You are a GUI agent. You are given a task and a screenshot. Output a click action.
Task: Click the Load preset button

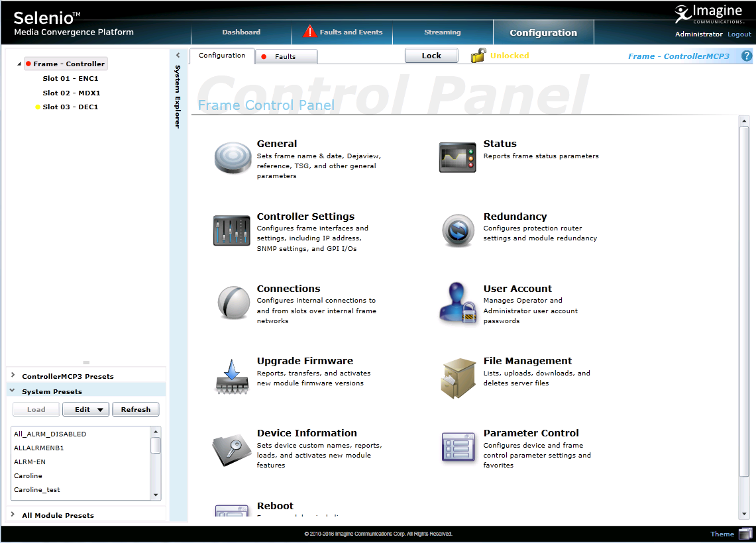(x=36, y=409)
